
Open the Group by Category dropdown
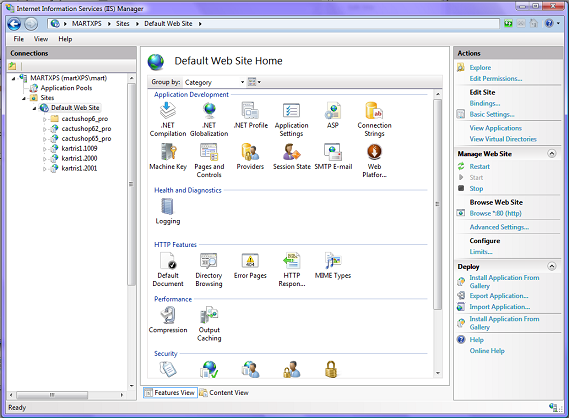click(x=214, y=82)
